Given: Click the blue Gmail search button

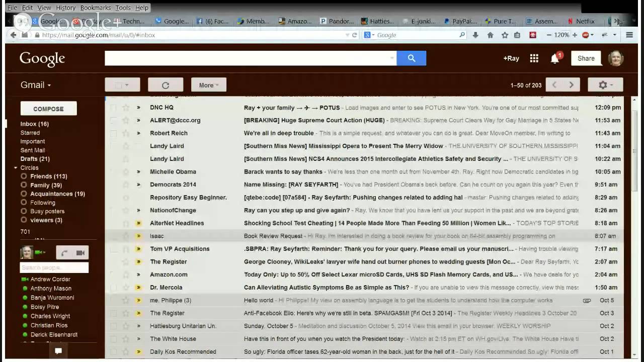Looking at the screenshot, I should point(411,58).
